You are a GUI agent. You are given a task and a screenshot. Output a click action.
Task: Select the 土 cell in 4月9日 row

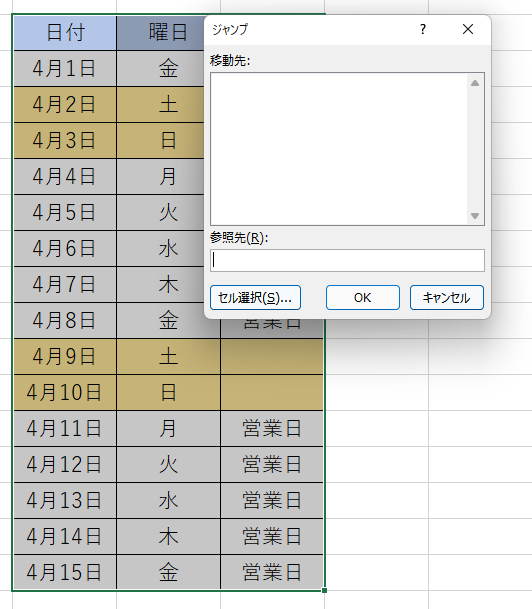[x=168, y=356]
